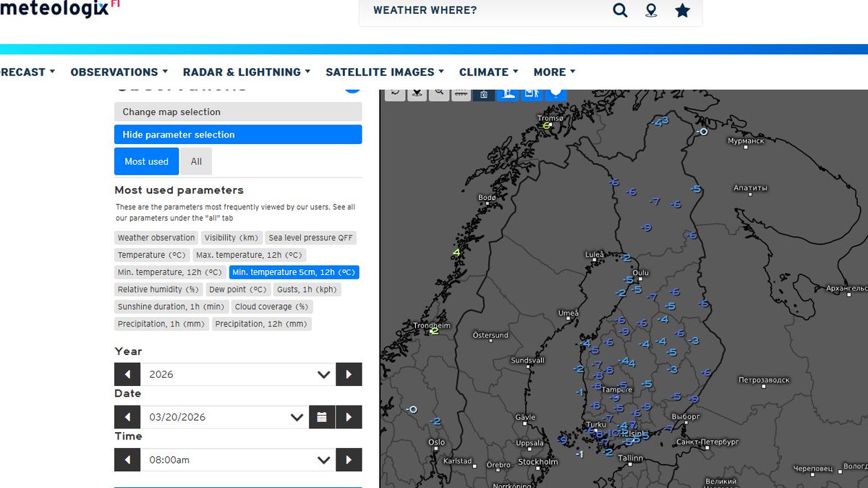Click the Мурманск label on the map

[x=746, y=140]
